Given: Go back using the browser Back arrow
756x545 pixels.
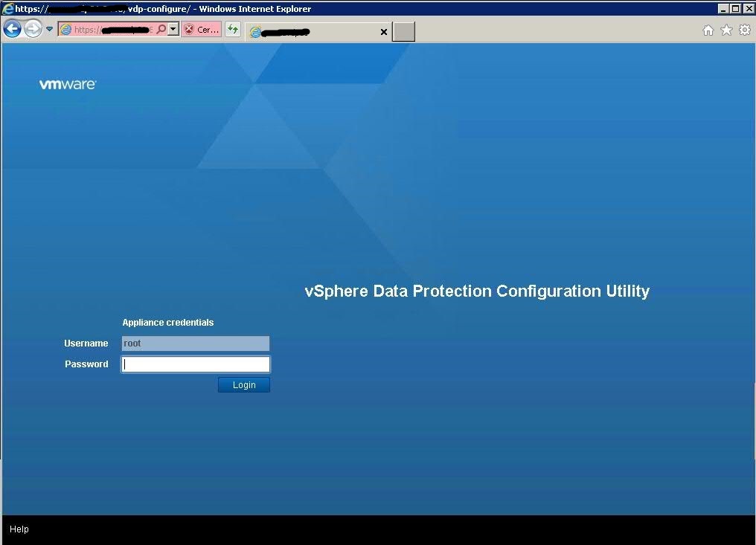Looking at the screenshot, I should click(13, 29).
